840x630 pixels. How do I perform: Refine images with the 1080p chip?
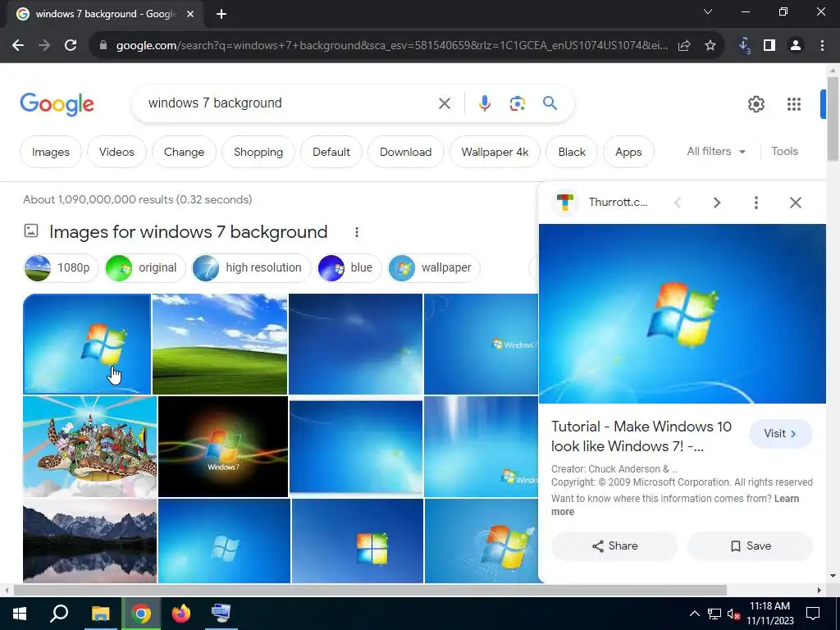(x=61, y=268)
